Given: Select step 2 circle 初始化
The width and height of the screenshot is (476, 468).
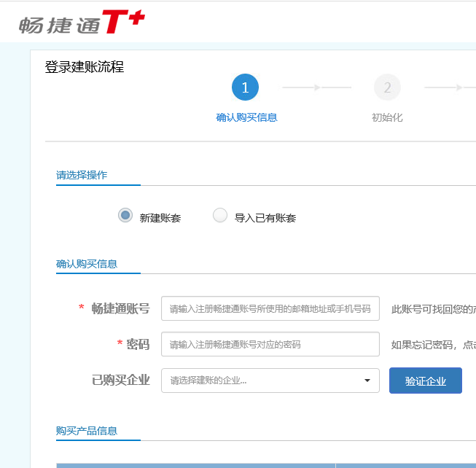Looking at the screenshot, I should coord(387,87).
